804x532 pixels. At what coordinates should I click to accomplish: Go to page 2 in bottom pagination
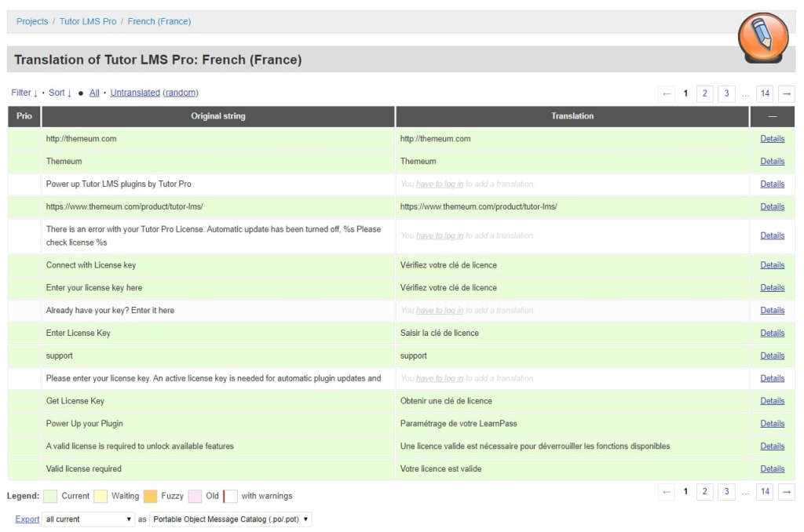pyautogui.click(x=704, y=492)
